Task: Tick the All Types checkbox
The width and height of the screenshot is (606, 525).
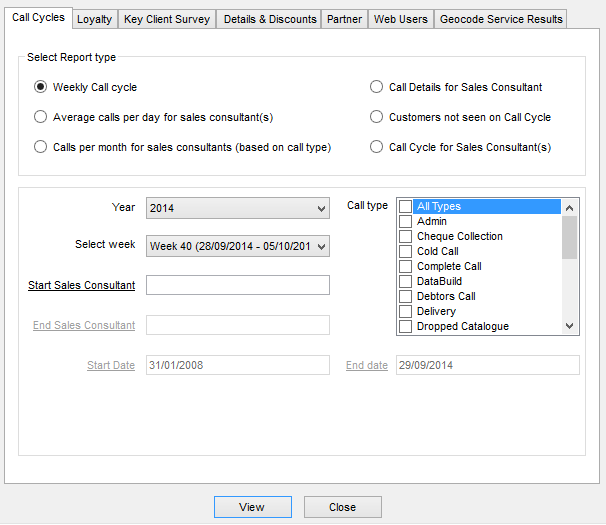Action: [405, 206]
